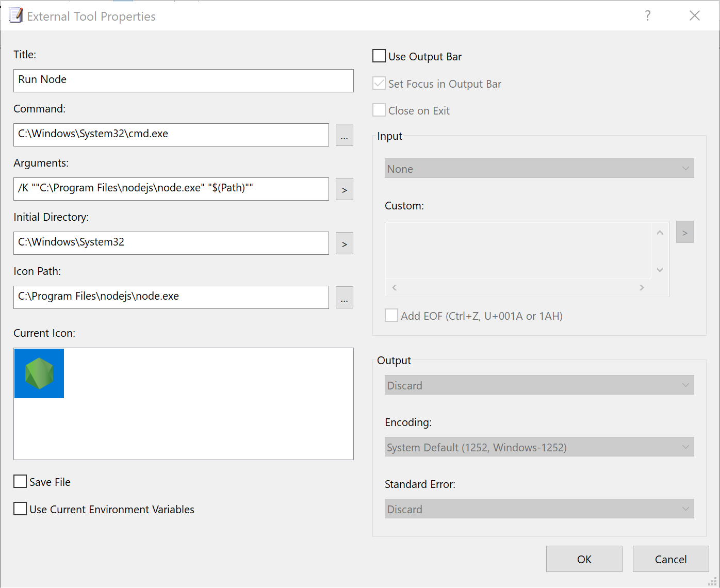720x588 pixels.
Task: Click Custom box horizontal scrollbar right arrow
Action: [642, 287]
